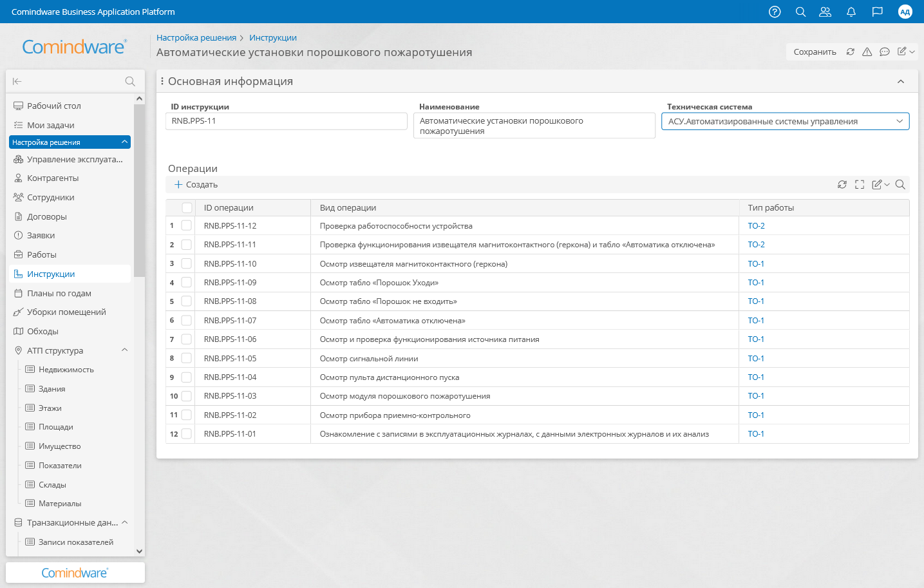Viewport: 924px width, 588px height.
Task: Check the row RNB.PPS-11-09 checkbox
Action: (187, 283)
